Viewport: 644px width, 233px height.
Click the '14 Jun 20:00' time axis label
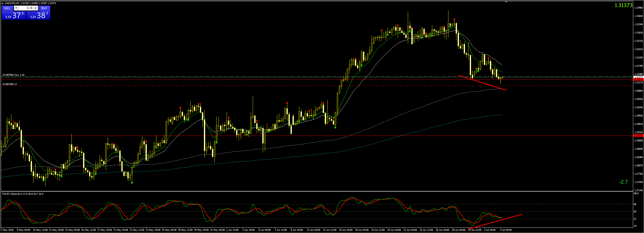(345, 230)
